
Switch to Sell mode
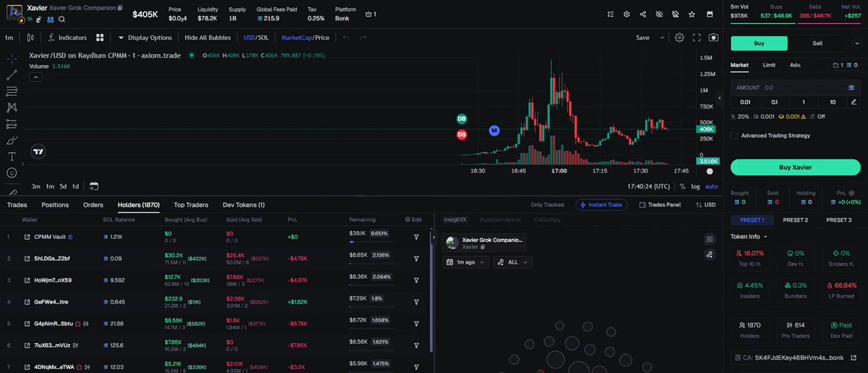(817, 43)
